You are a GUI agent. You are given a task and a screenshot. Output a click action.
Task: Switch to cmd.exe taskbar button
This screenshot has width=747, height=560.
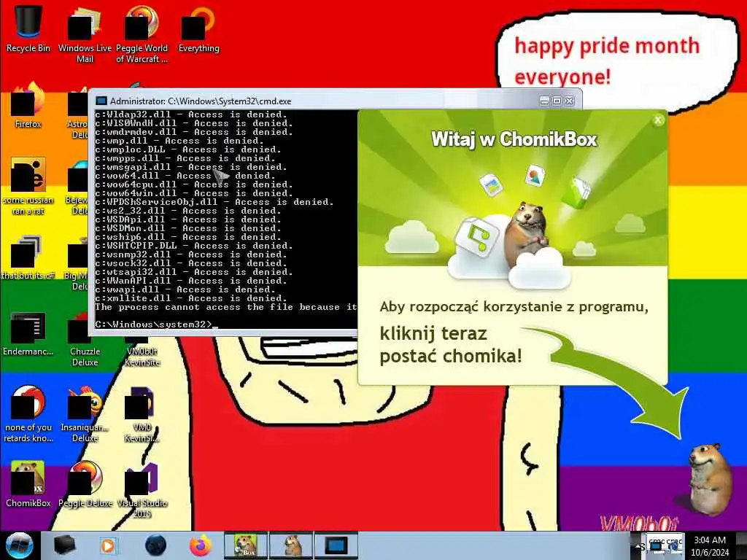(x=336, y=545)
